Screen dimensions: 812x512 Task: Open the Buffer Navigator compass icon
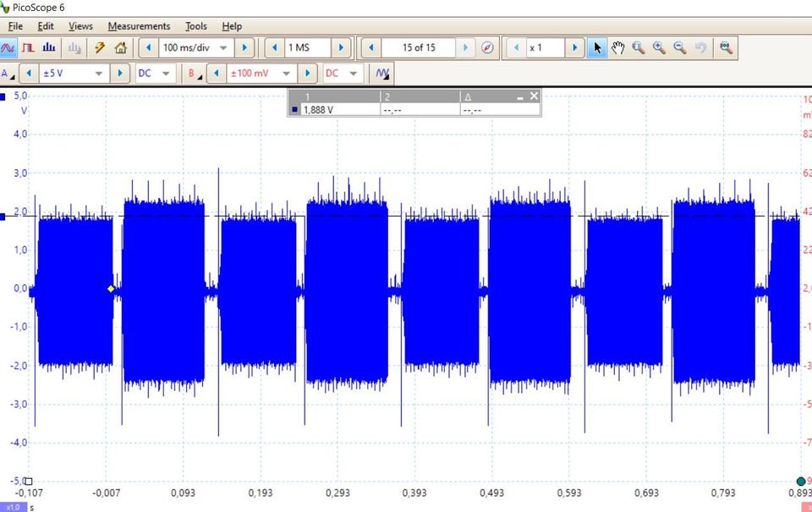pyautogui.click(x=487, y=47)
